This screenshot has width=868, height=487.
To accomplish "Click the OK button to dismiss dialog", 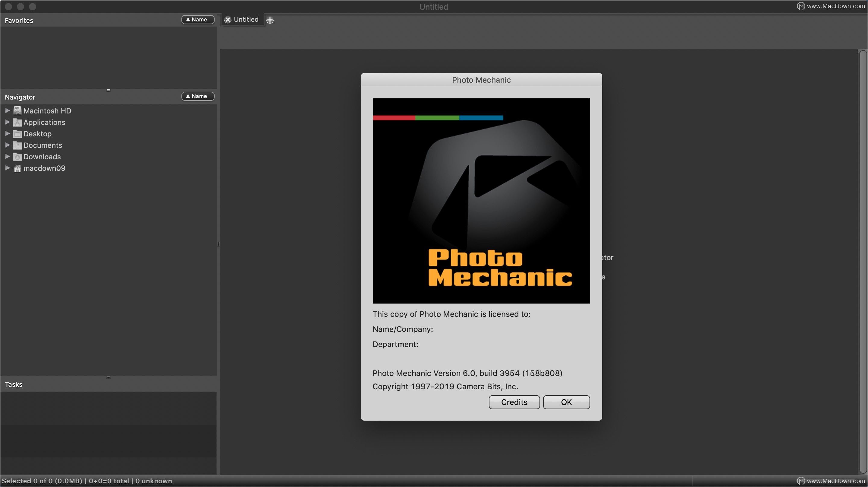I will (566, 402).
